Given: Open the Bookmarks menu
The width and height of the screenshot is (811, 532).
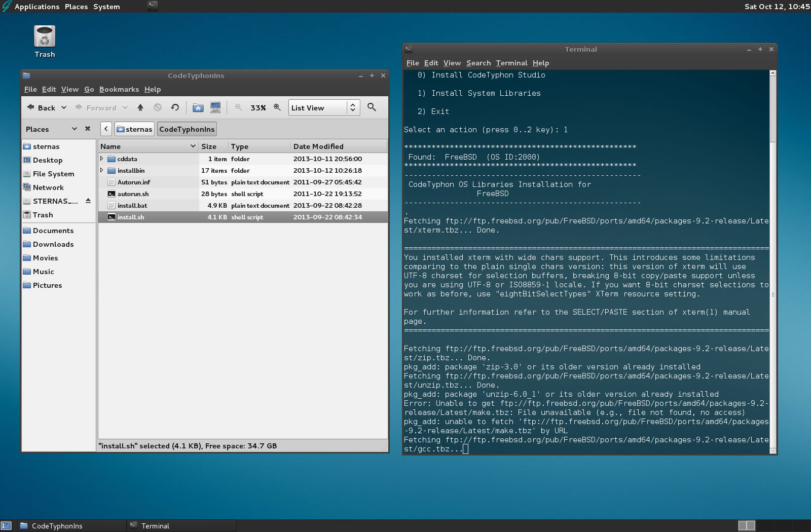Looking at the screenshot, I should [119, 89].
